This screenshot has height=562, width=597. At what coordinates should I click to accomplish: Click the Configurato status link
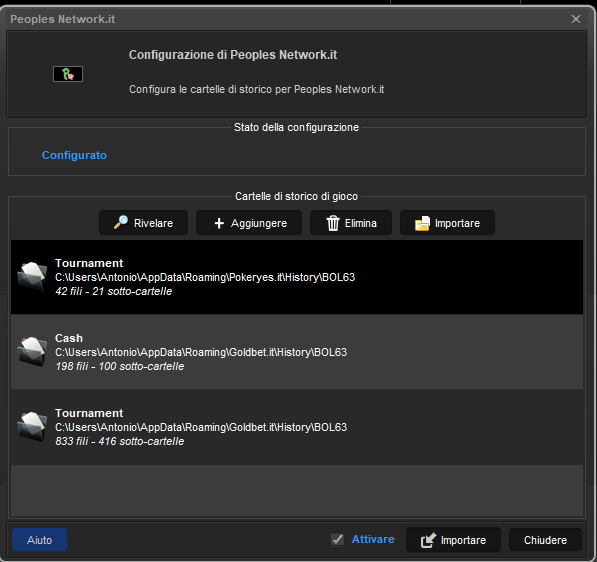(74, 155)
